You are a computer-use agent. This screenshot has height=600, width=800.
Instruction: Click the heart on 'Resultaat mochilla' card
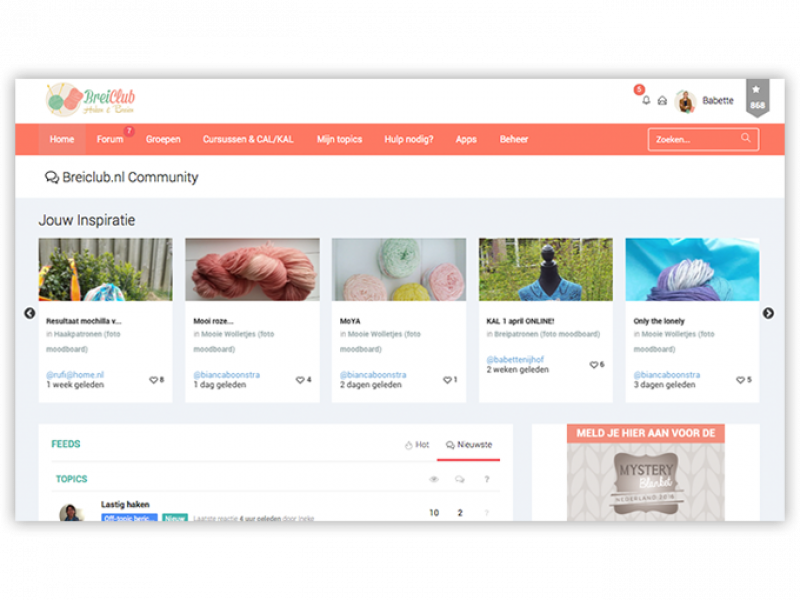pos(153,380)
